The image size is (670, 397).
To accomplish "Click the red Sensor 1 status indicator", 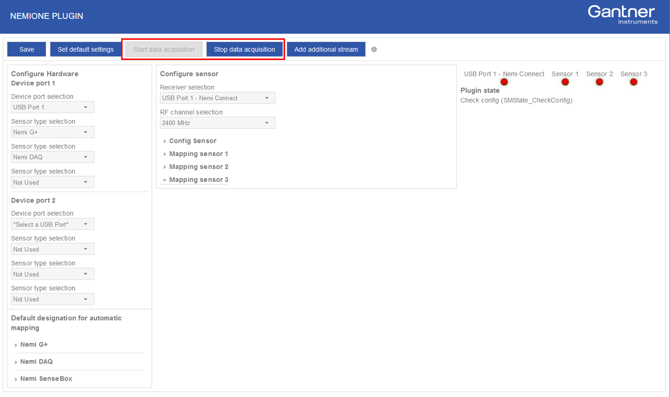I will click(565, 82).
